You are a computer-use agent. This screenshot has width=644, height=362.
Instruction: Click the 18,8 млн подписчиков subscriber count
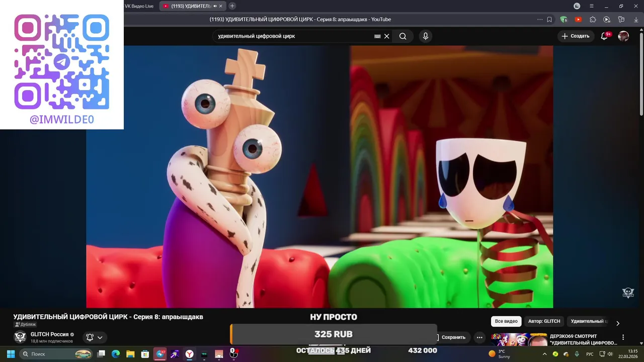(x=52, y=341)
